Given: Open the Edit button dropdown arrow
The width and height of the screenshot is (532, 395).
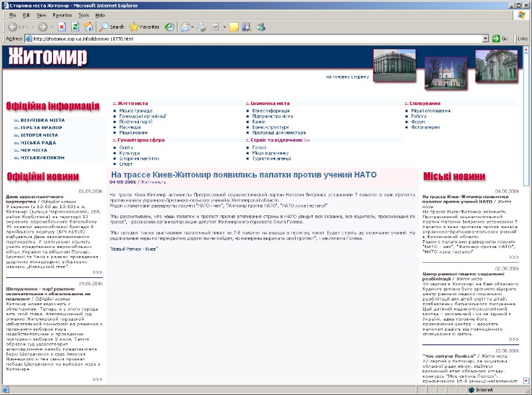Looking at the screenshot, I should coord(224,27).
